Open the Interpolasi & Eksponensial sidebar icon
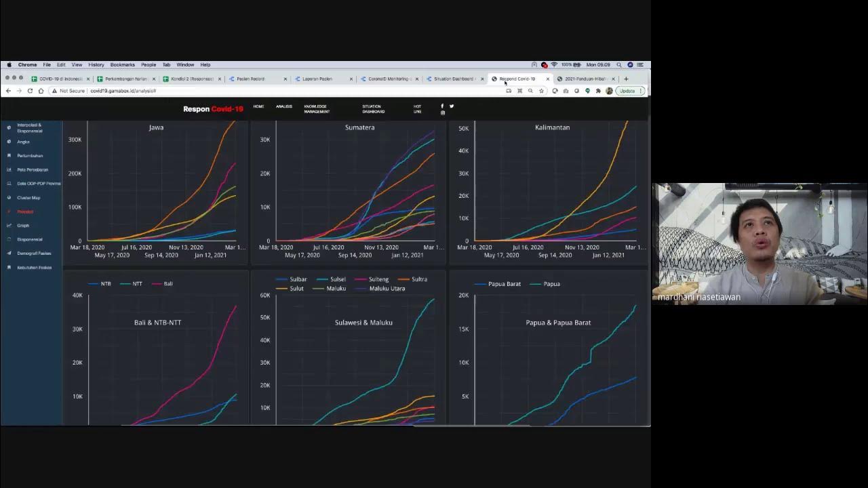The width and height of the screenshot is (868, 488). [9, 127]
